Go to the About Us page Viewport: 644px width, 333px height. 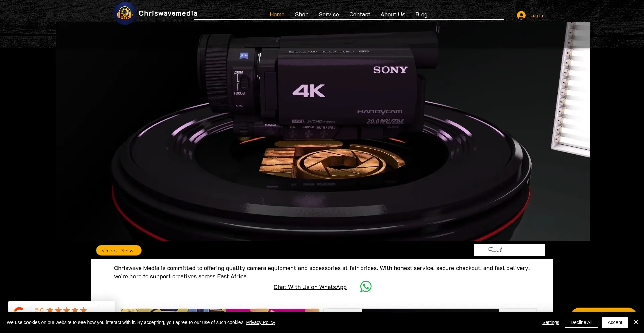pos(392,14)
